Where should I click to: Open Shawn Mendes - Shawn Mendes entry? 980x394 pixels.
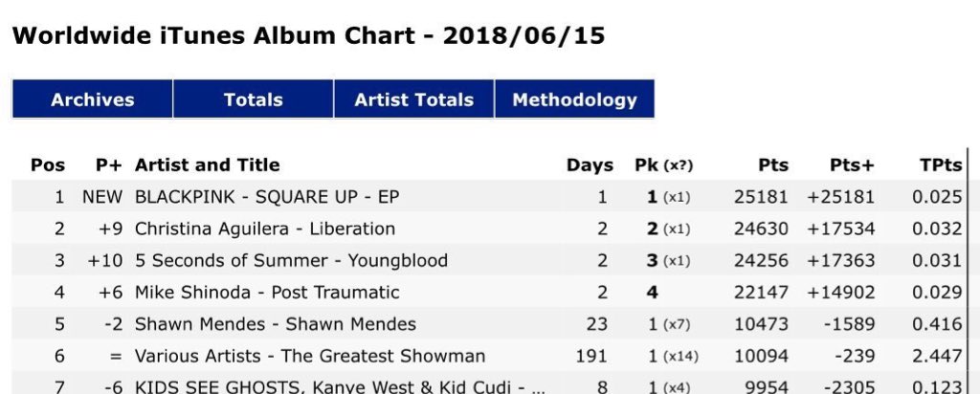click(276, 323)
